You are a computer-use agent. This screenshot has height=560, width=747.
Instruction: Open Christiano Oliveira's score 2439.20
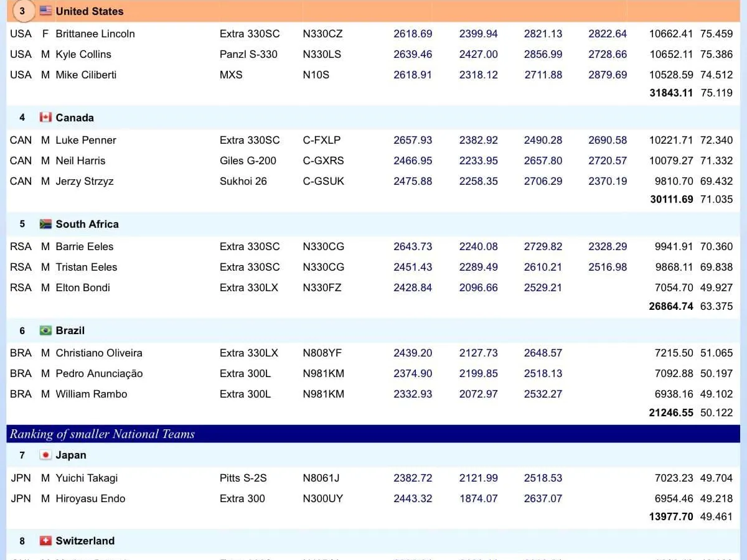[413, 353]
